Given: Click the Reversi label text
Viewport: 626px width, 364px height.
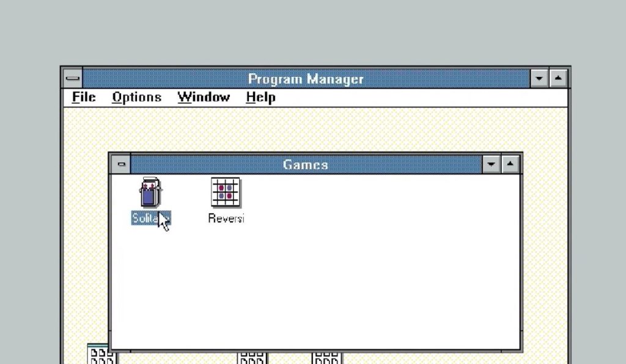Looking at the screenshot, I should click(226, 218).
